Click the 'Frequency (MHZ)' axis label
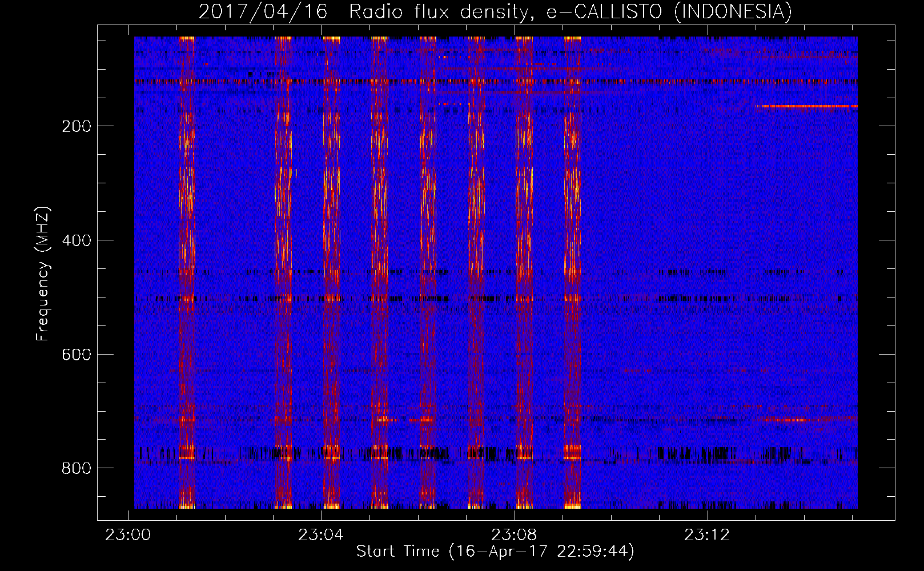924x571 pixels. pyautogui.click(x=43, y=274)
